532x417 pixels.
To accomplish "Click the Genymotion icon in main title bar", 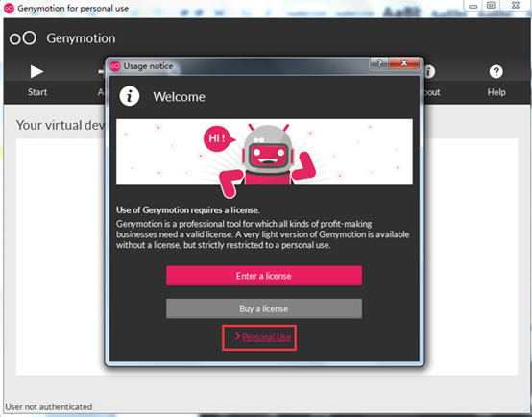I will [10, 8].
